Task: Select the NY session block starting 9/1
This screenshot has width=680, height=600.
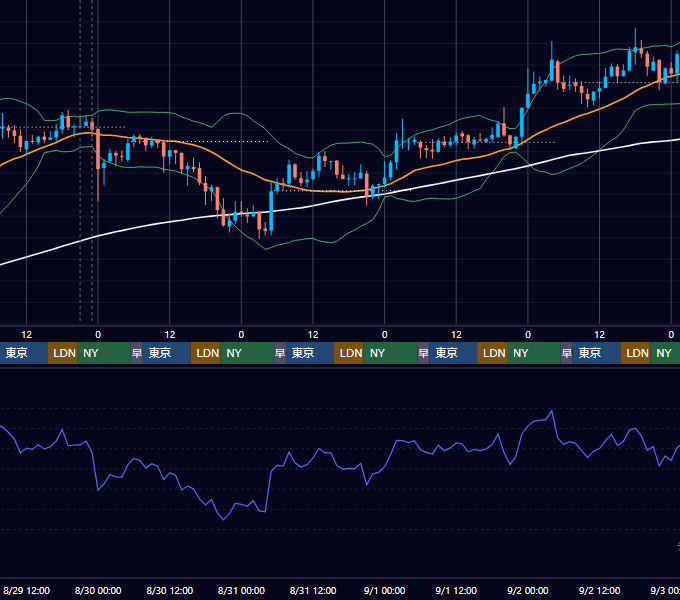Action: (534, 353)
